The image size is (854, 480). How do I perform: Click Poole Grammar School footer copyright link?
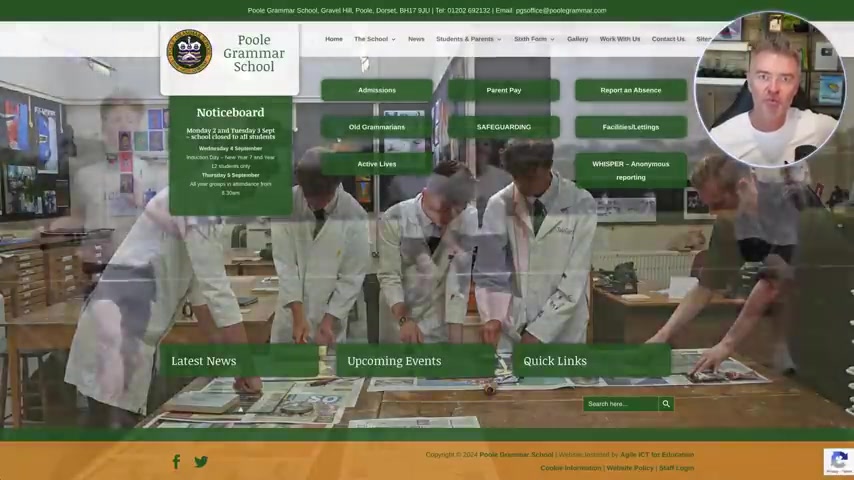516,454
